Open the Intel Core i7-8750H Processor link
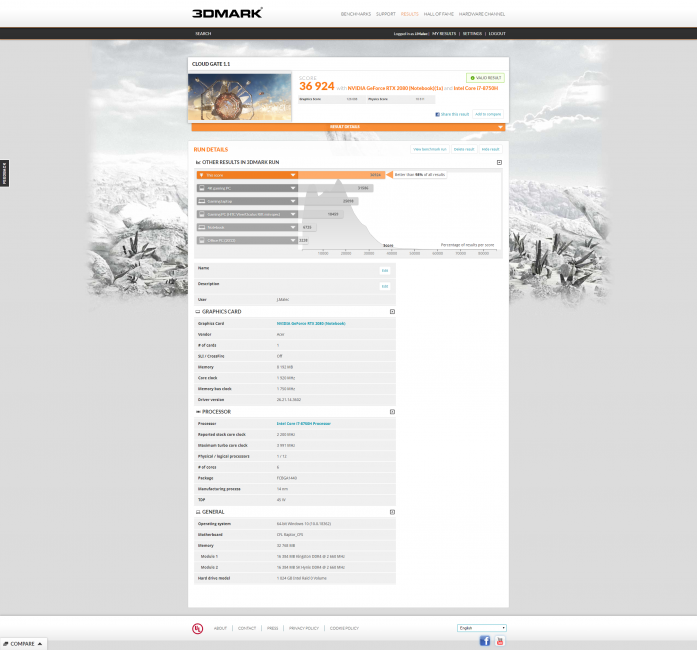697x650 pixels. pos(304,424)
